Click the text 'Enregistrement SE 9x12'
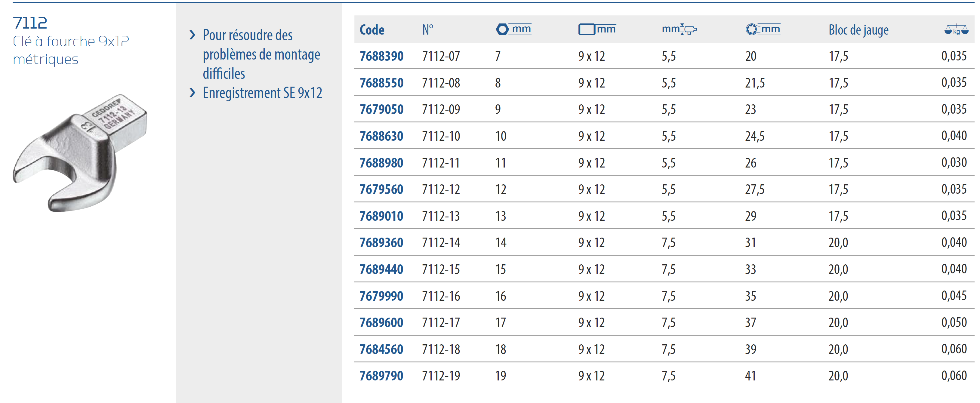 click(x=263, y=93)
